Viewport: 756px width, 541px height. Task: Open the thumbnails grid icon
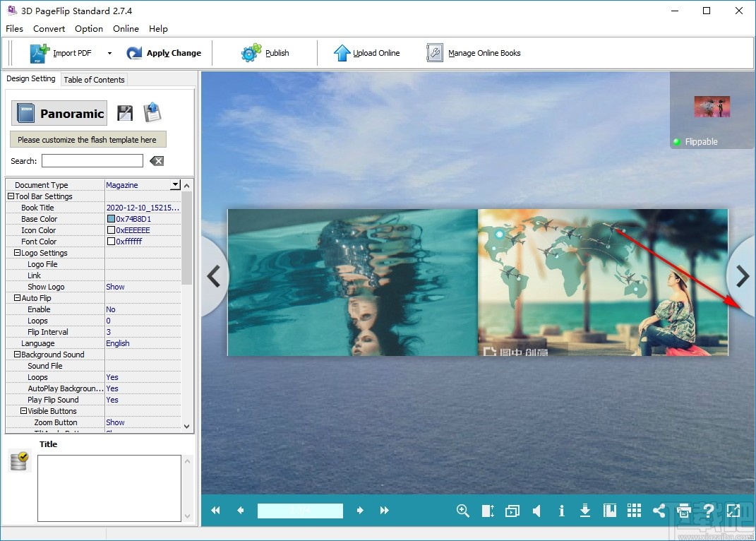pos(634,511)
